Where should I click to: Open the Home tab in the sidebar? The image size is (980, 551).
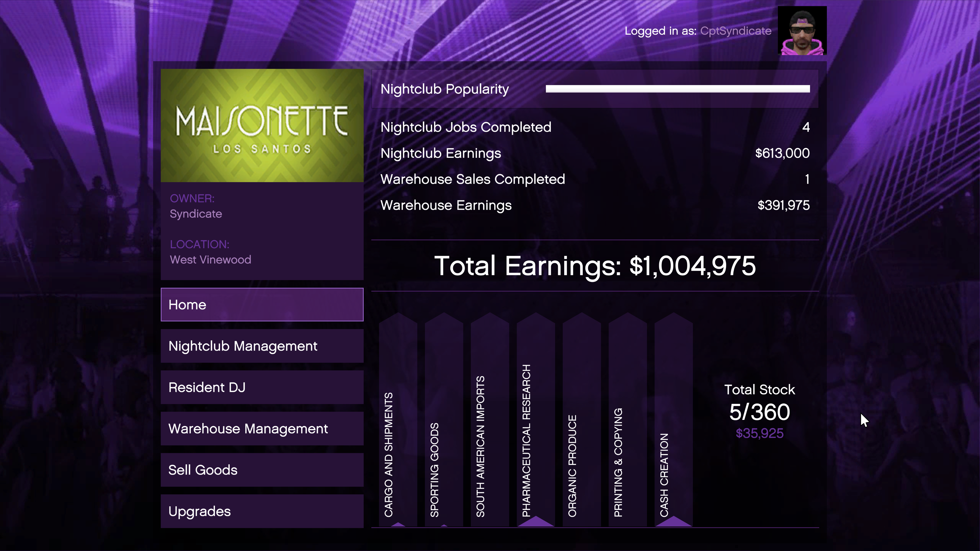pos(262,304)
